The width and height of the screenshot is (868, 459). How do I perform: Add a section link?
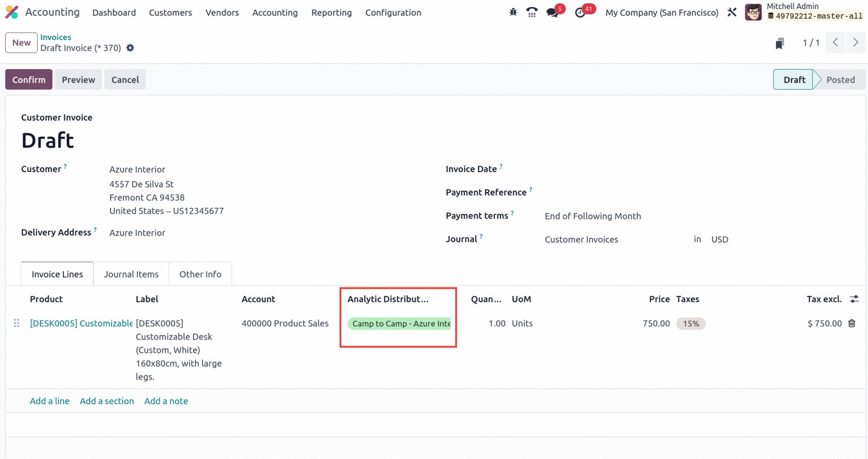[107, 401]
